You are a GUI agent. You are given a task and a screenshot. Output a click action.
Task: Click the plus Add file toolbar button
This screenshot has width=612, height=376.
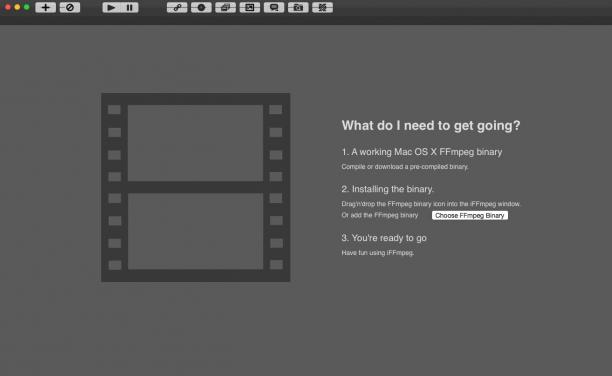coord(46,7)
